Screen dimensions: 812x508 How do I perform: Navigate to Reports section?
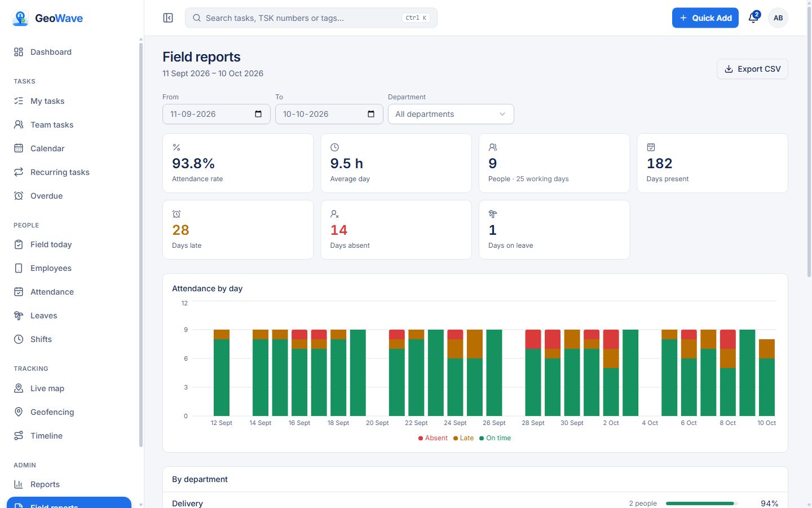(69, 484)
